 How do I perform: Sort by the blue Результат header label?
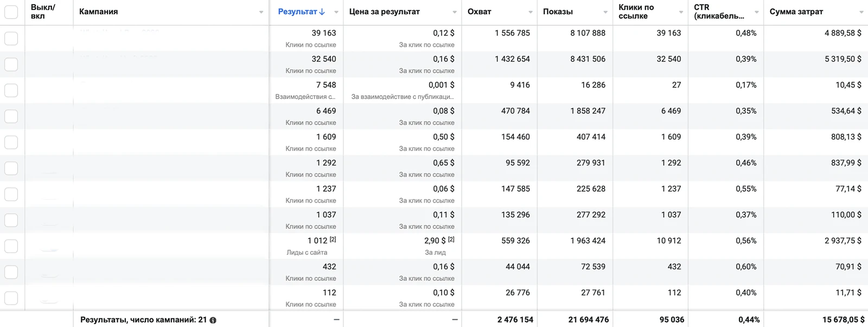coord(297,11)
